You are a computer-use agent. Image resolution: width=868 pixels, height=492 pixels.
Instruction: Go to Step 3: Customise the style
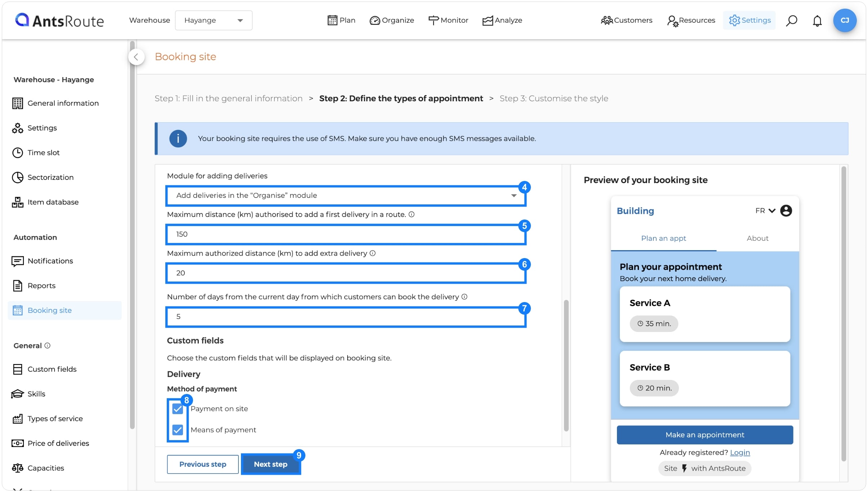tap(554, 99)
